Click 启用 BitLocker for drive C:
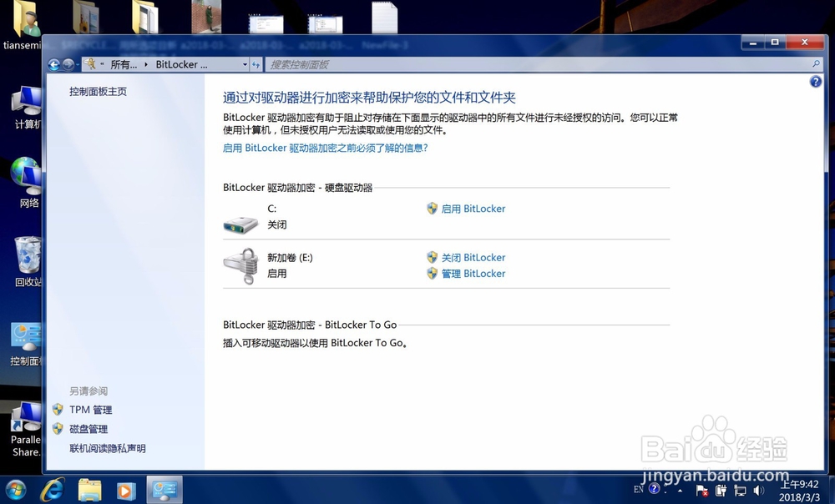 pyautogui.click(x=473, y=209)
